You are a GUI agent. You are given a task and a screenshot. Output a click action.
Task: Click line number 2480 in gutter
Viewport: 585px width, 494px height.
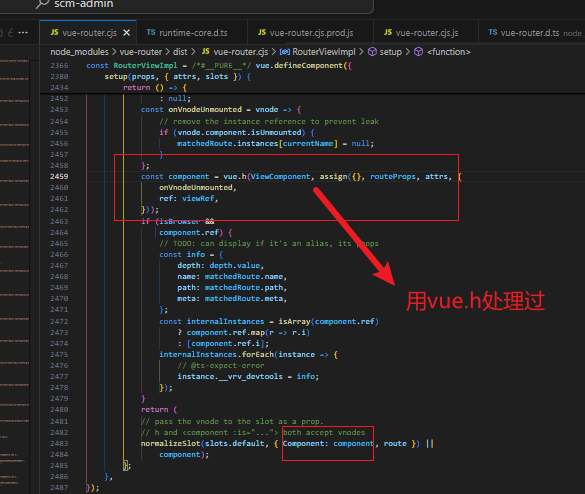pos(59,410)
